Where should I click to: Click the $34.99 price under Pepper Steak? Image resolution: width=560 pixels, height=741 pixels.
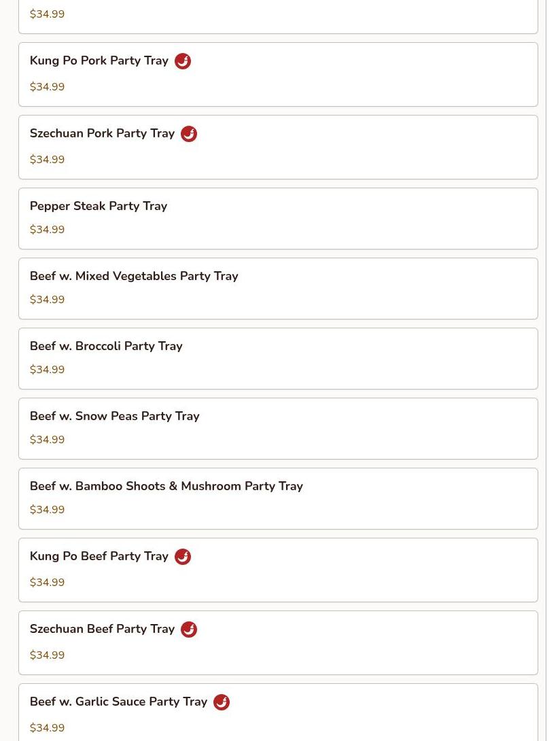48,230
